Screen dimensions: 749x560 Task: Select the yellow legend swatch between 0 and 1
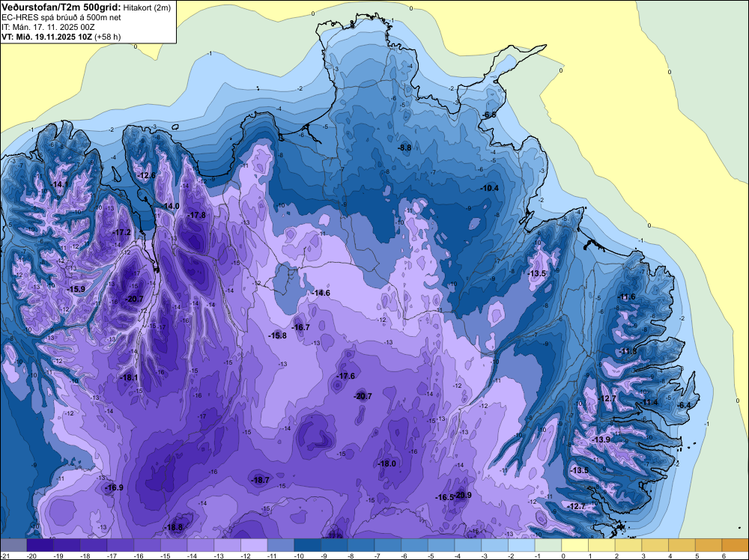click(x=575, y=545)
